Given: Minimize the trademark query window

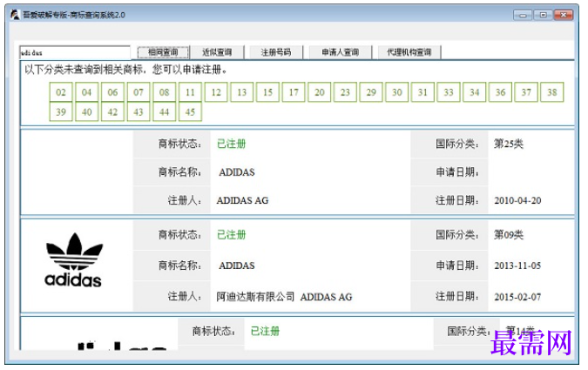Looking at the screenshot, I should pyautogui.click(x=524, y=15).
